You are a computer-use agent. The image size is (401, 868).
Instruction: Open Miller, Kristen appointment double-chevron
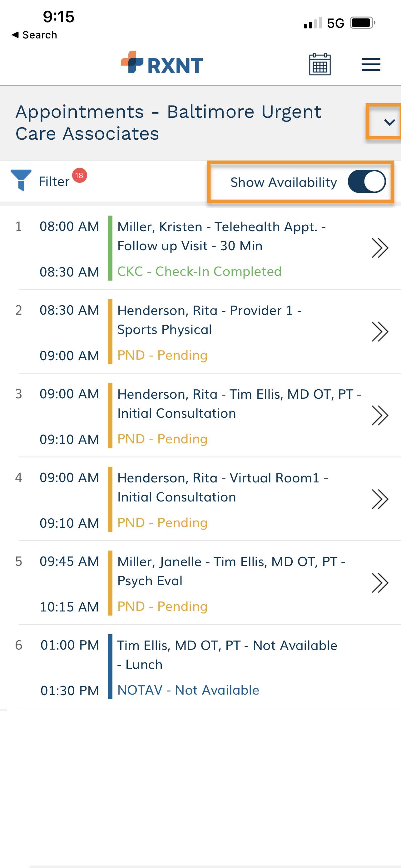(x=380, y=248)
